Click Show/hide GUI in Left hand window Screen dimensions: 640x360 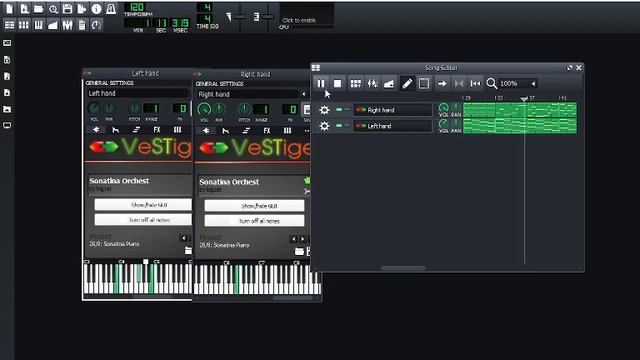[x=143, y=204]
